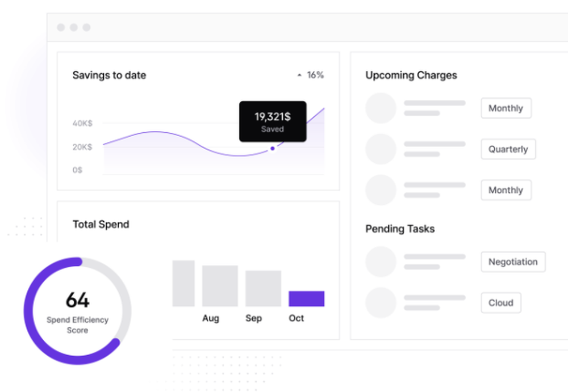Image resolution: width=568 pixels, height=392 pixels.
Task: Click the Upcoming Charges heading
Action: click(411, 75)
